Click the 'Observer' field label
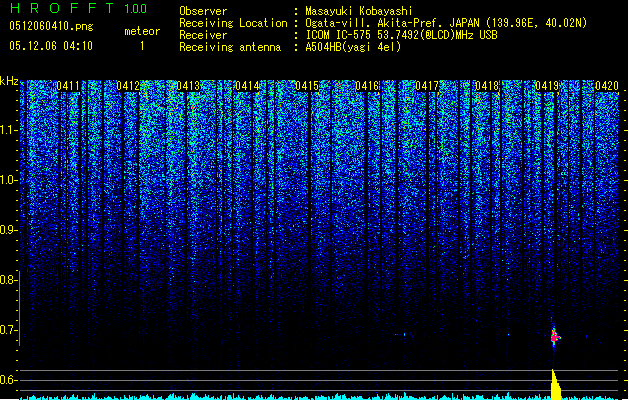This screenshot has width=629, height=400. (203, 11)
